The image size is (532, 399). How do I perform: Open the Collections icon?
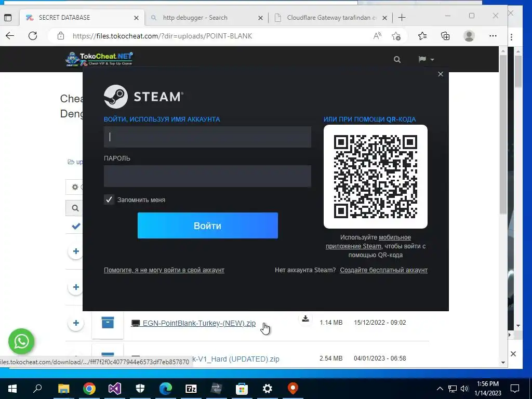pos(445,36)
